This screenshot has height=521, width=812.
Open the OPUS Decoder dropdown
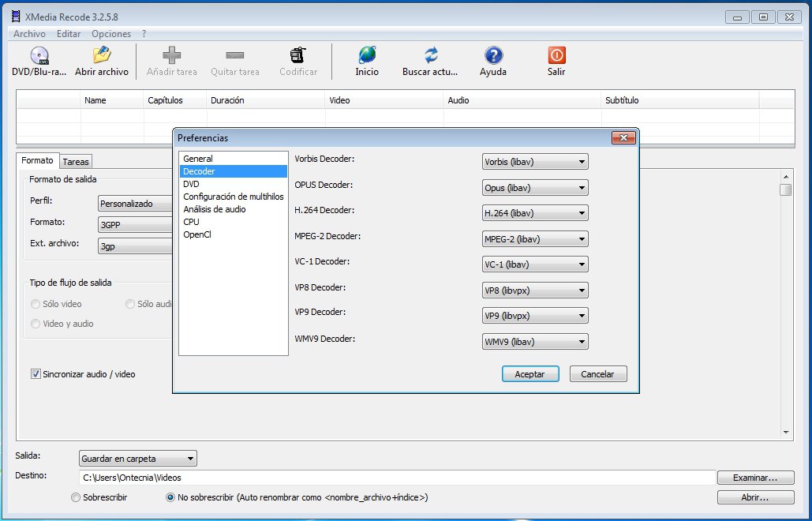(535, 187)
